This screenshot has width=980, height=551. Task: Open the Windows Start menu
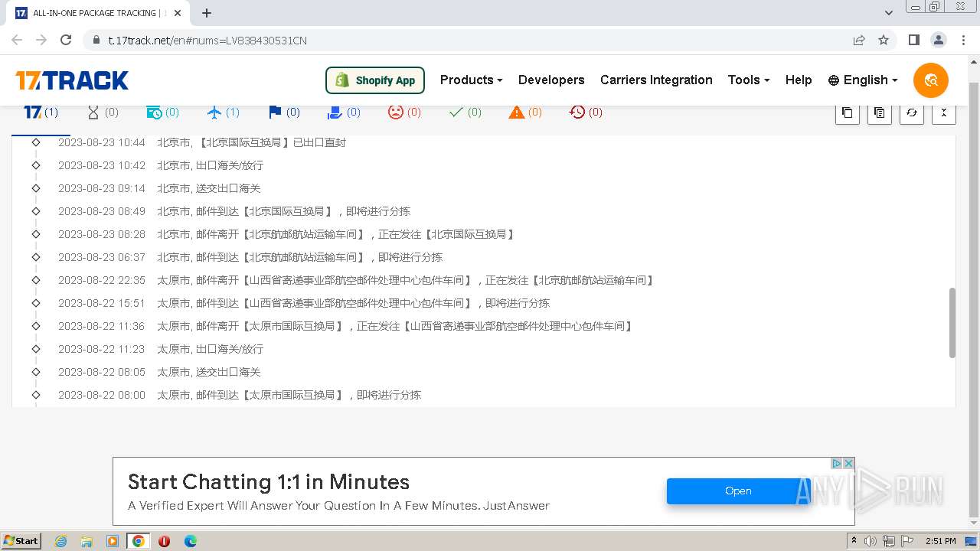click(x=21, y=540)
